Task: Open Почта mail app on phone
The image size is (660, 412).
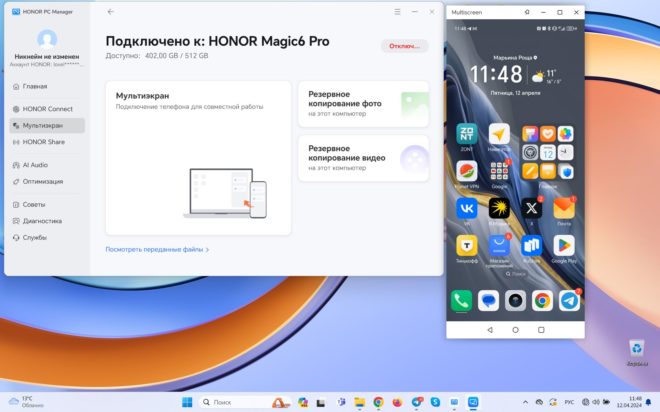Action: [564, 208]
